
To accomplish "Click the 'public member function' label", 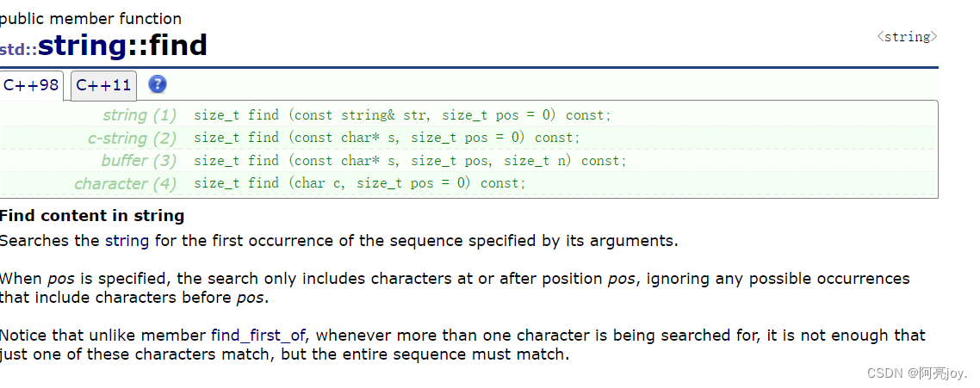I will (x=91, y=18).
